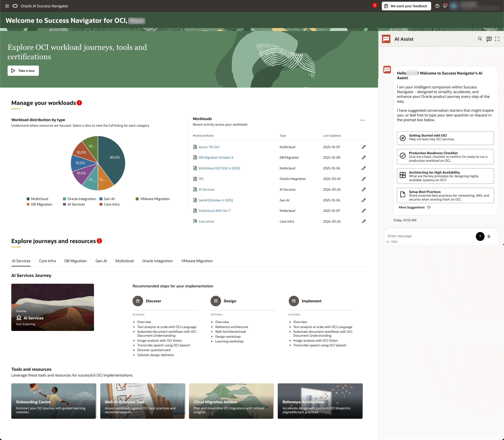Select Production Readiness Checklist suggestion
The width and height of the screenshot is (504, 440).
tap(445, 157)
